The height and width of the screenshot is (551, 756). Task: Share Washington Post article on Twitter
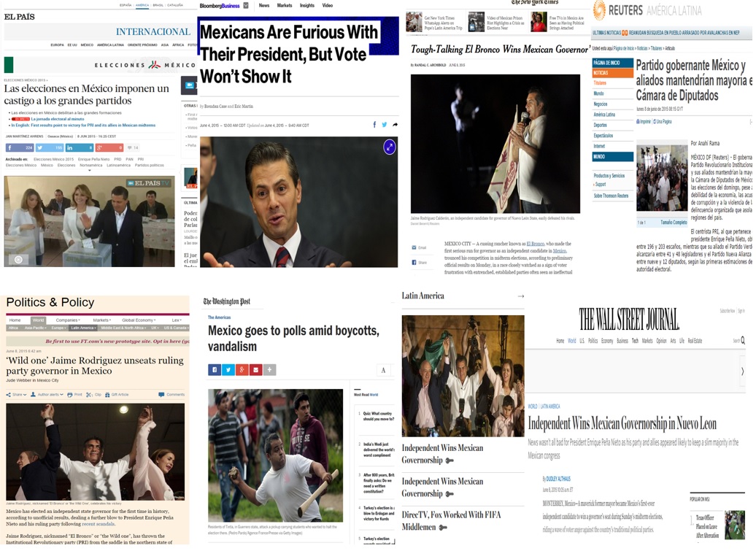(228, 370)
